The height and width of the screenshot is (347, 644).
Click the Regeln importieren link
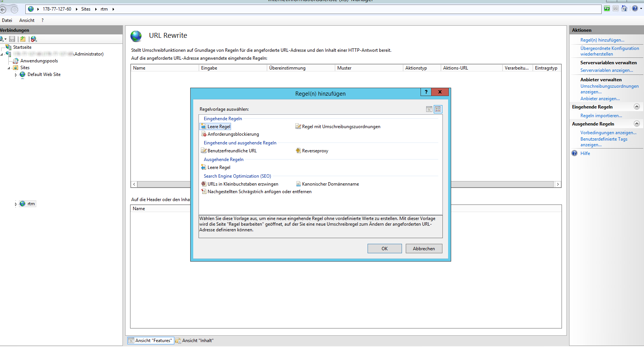click(601, 116)
